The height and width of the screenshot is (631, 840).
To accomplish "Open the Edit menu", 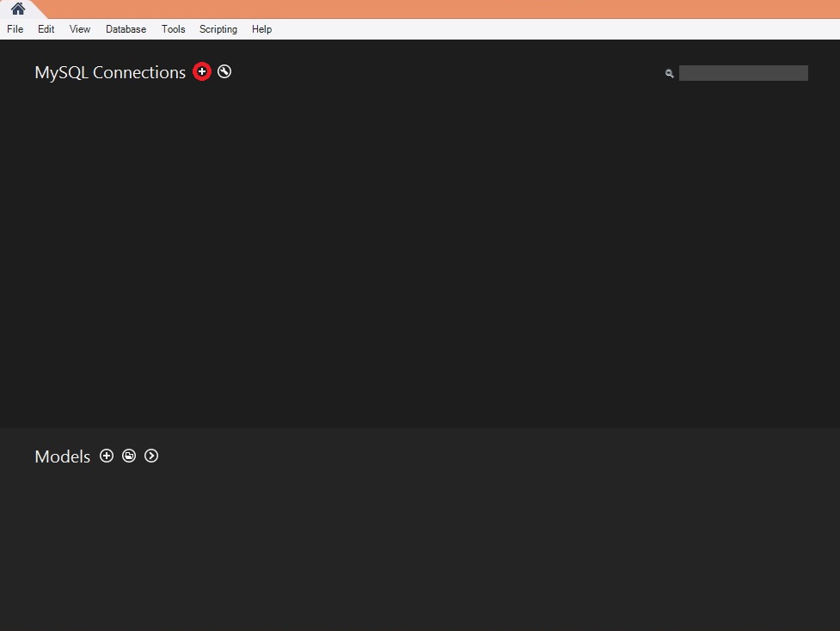I will (46, 29).
